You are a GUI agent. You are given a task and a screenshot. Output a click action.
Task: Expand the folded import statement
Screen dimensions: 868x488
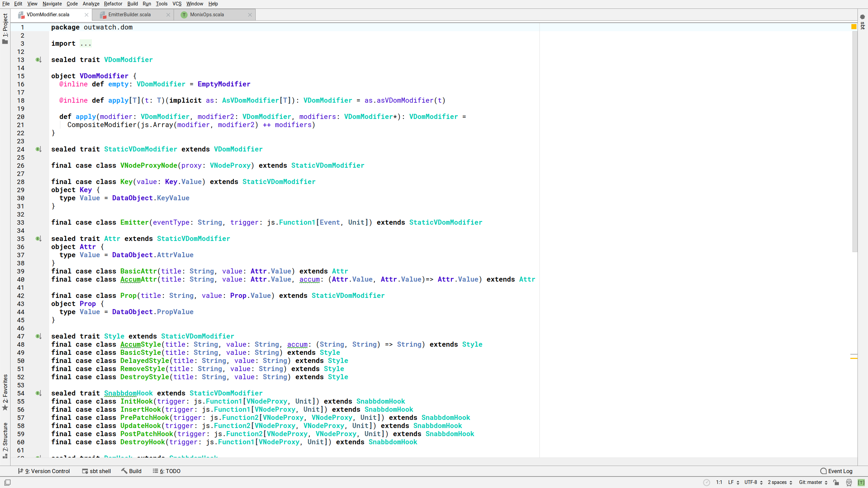[86, 44]
